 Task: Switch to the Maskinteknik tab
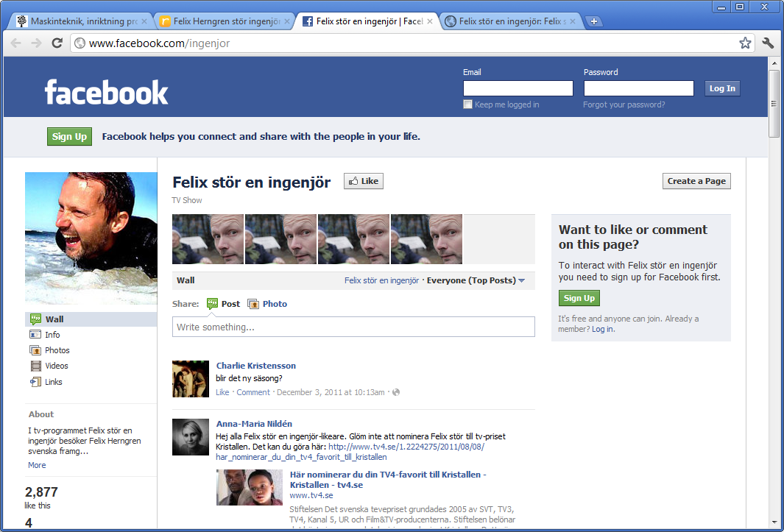point(82,21)
